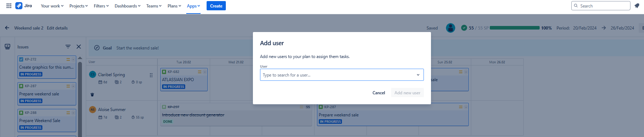Click the Jira logo
The image size is (644, 137).
24,6
